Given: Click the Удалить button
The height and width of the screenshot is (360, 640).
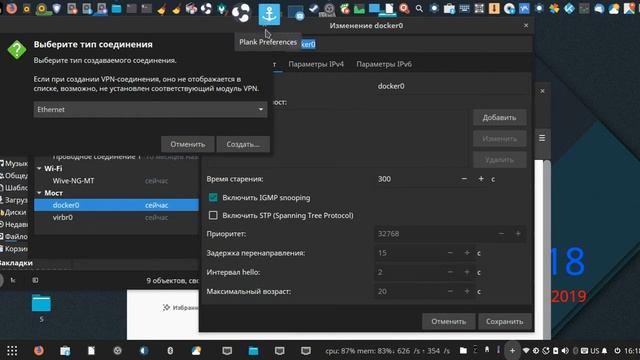Looking at the screenshot, I should click(500, 160).
